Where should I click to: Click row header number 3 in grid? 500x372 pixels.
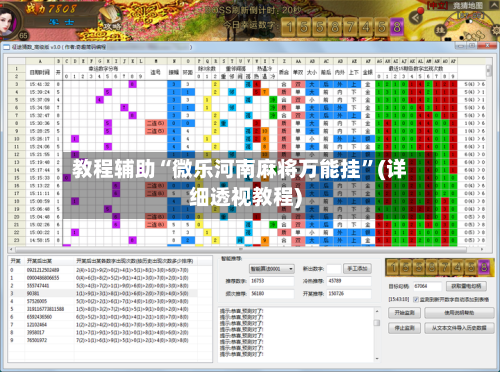(x=17, y=84)
